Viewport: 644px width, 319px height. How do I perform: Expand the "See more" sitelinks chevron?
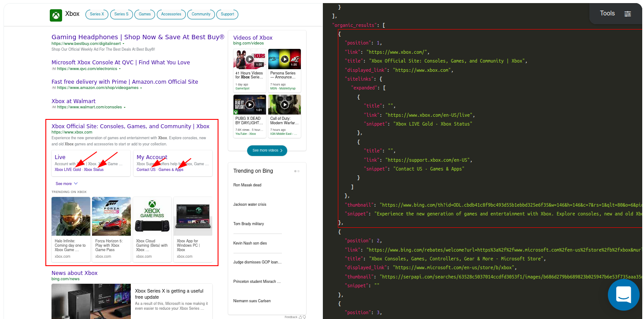coord(75,183)
